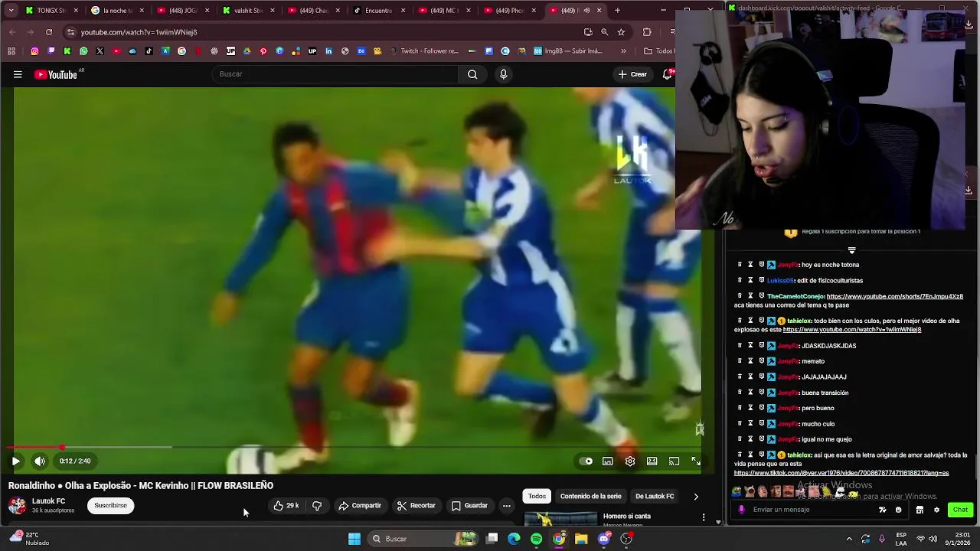Open Instagram bookmark icon
This screenshot has height=551, width=980.
coord(34,51)
